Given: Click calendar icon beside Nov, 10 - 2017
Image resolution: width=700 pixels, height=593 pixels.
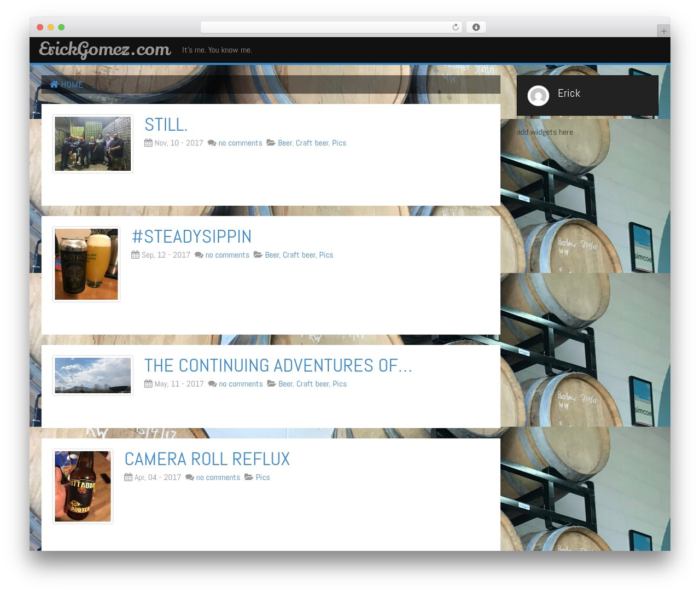Looking at the screenshot, I should click(148, 143).
